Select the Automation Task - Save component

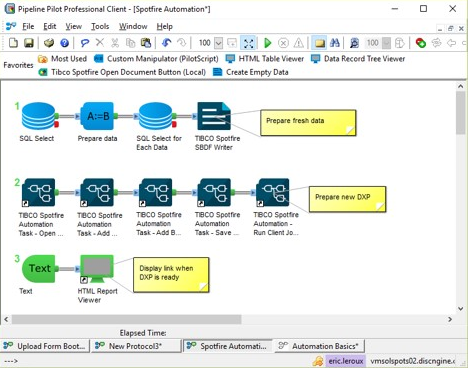(214, 192)
